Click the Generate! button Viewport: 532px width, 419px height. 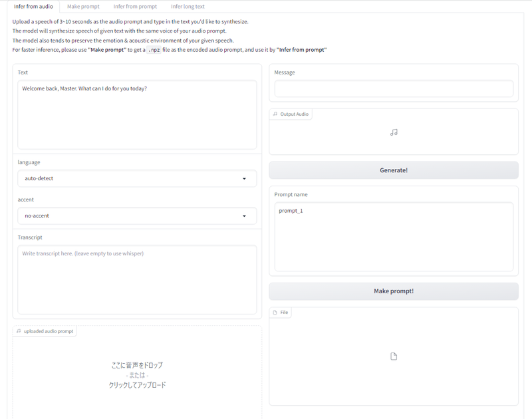394,170
